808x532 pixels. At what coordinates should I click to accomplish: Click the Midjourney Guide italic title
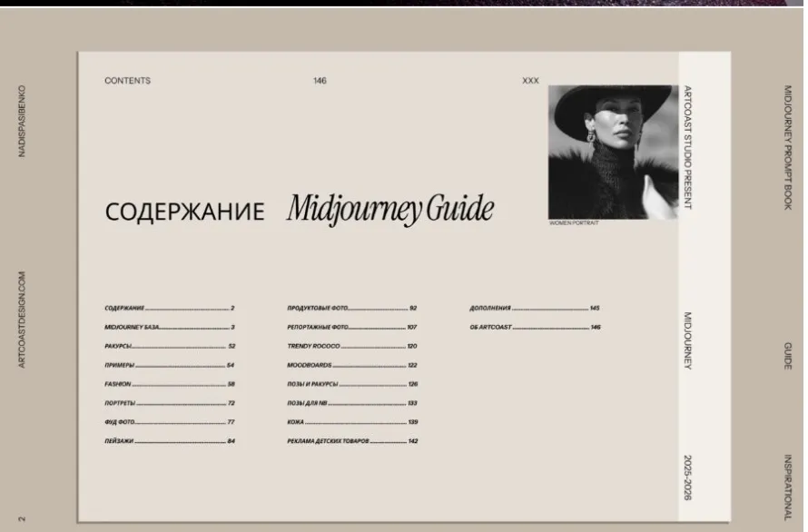click(x=390, y=210)
